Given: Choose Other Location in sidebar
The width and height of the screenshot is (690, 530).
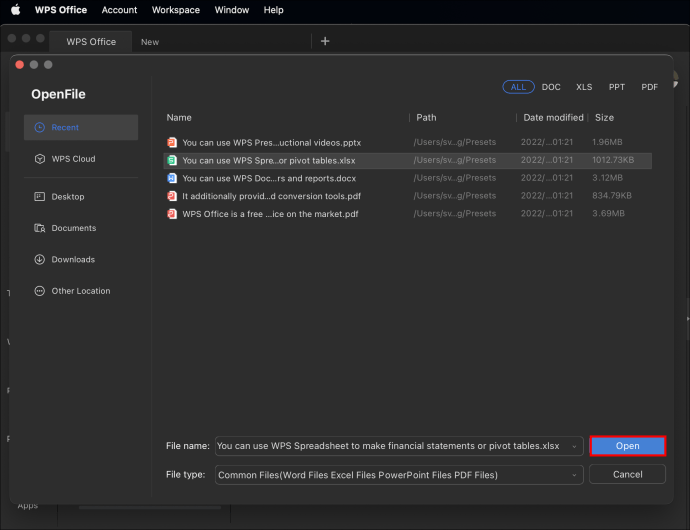Looking at the screenshot, I should tap(81, 291).
